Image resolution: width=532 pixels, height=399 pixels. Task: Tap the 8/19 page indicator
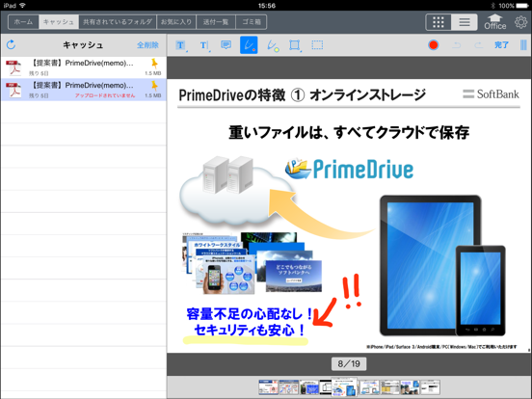[349, 363]
